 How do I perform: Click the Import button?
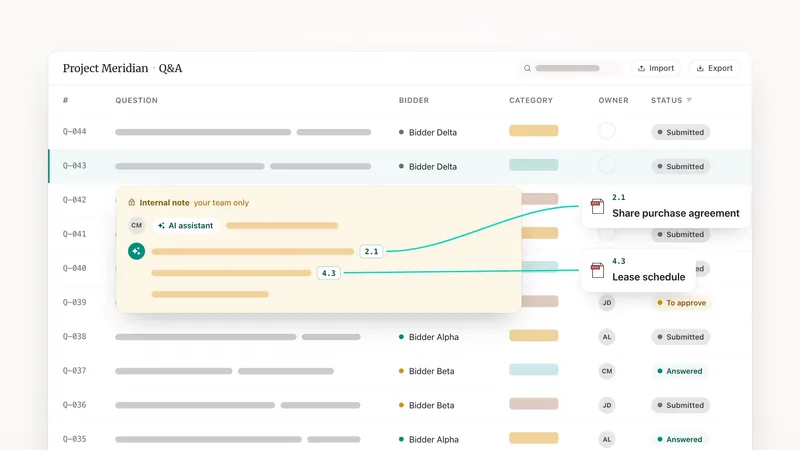(656, 68)
